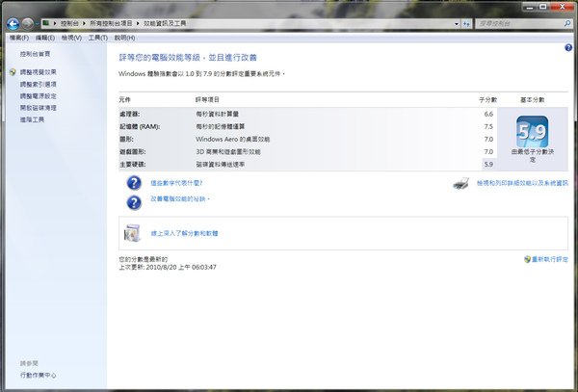Click the question icon beside 改善電腦效能的祕訣
This screenshot has height=392, width=578.
pyautogui.click(x=134, y=202)
